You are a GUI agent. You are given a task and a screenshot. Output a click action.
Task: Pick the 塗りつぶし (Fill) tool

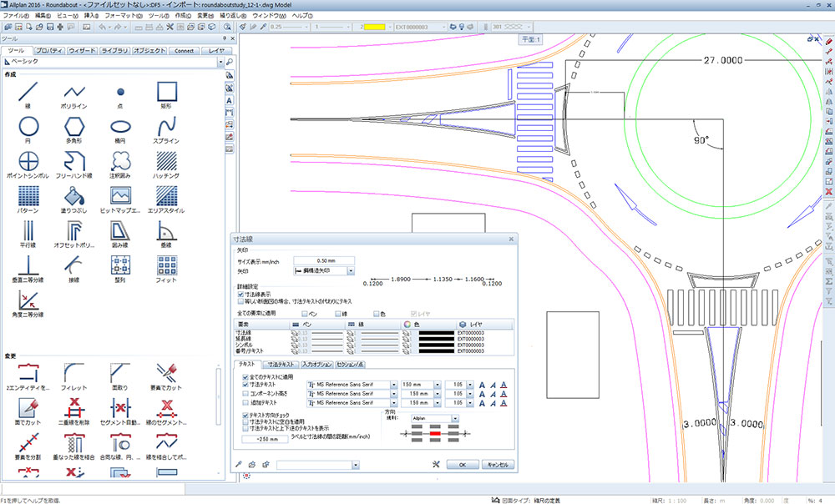74,196
